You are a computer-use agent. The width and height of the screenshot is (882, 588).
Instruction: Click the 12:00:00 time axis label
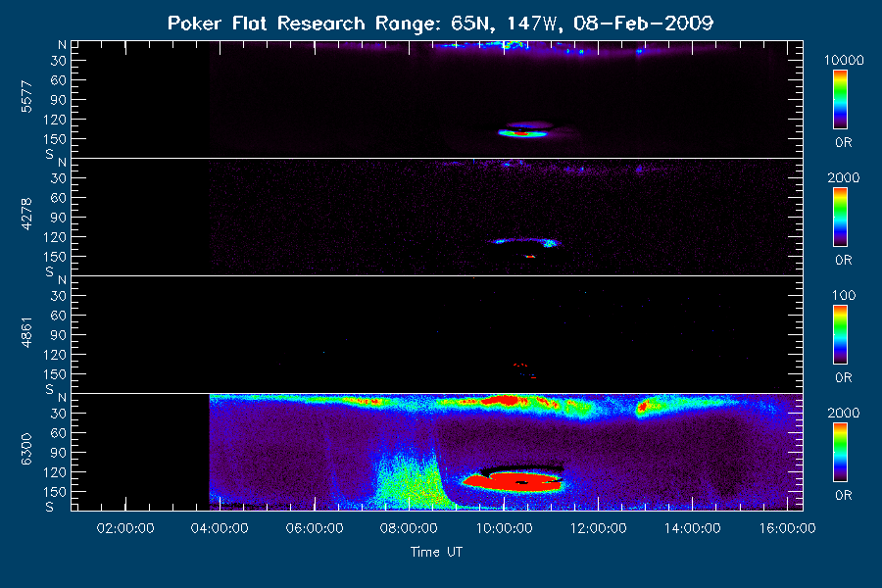pyautogui.click(x=599, y=528)
